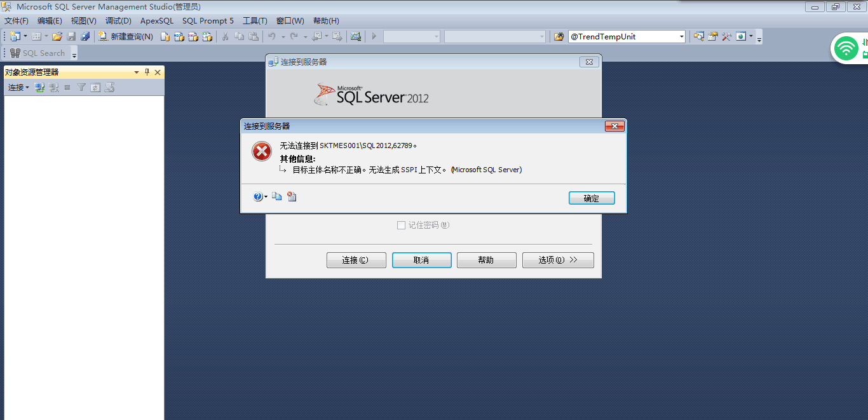The image size is (868, 420).
Task: Click the Object Explorer filter funnel icon
Action: (81, 88)
